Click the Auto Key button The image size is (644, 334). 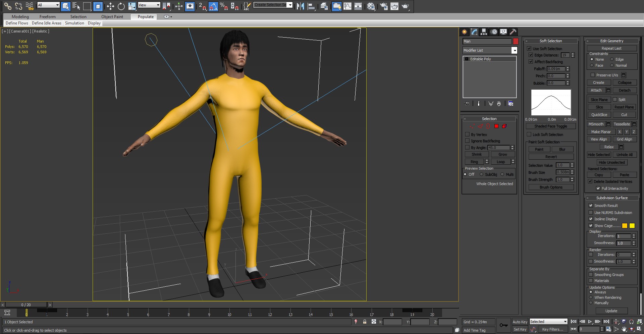point(520,322)
